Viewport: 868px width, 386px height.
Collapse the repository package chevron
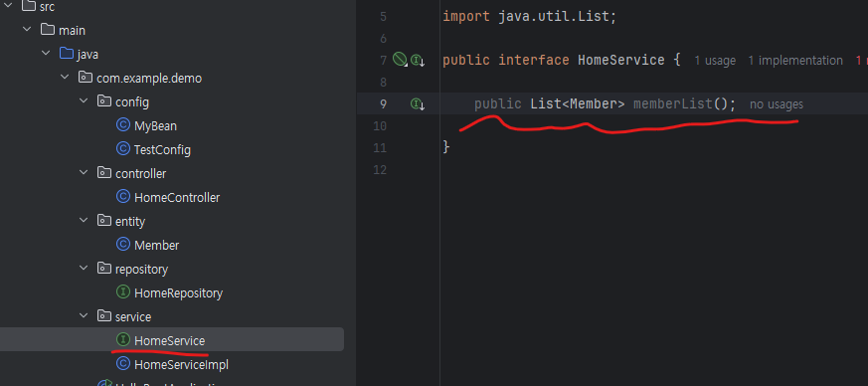84,268
